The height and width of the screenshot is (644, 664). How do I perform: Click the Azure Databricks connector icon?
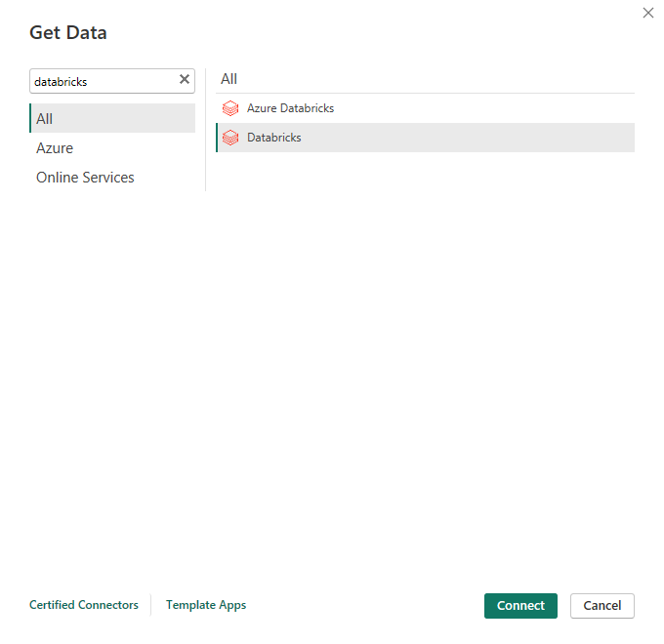[x=230, y=108]
